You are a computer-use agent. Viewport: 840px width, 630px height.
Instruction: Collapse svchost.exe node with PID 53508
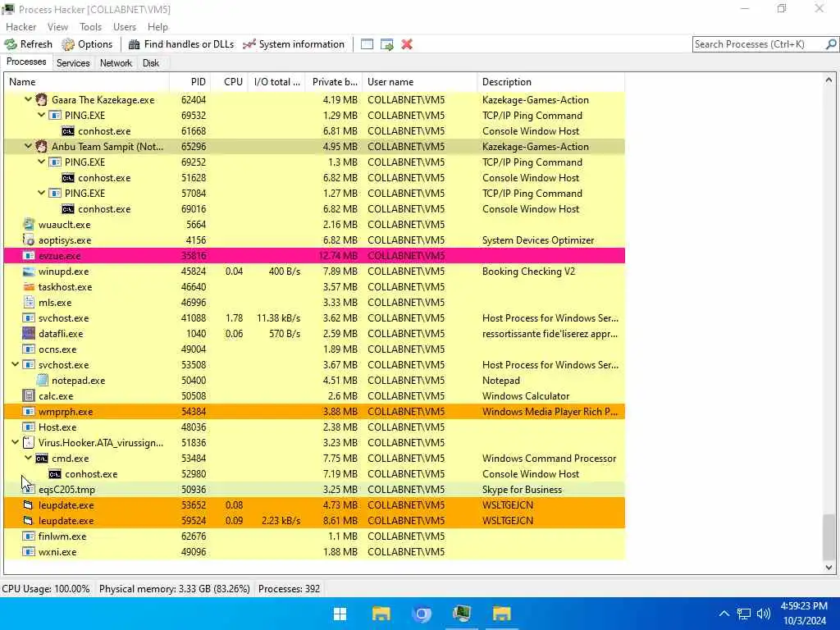point(15,364)
